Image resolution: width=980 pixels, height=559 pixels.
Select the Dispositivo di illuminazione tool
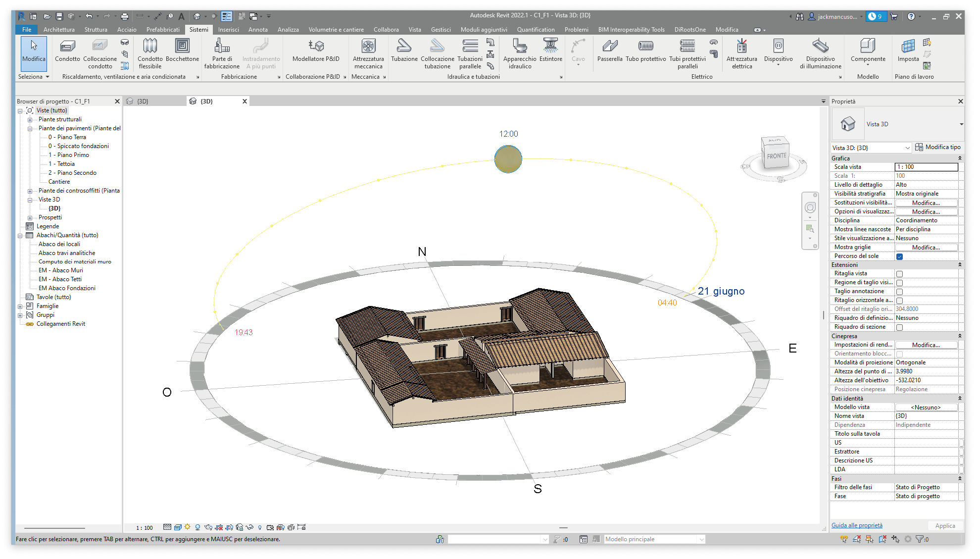point(820,54)
